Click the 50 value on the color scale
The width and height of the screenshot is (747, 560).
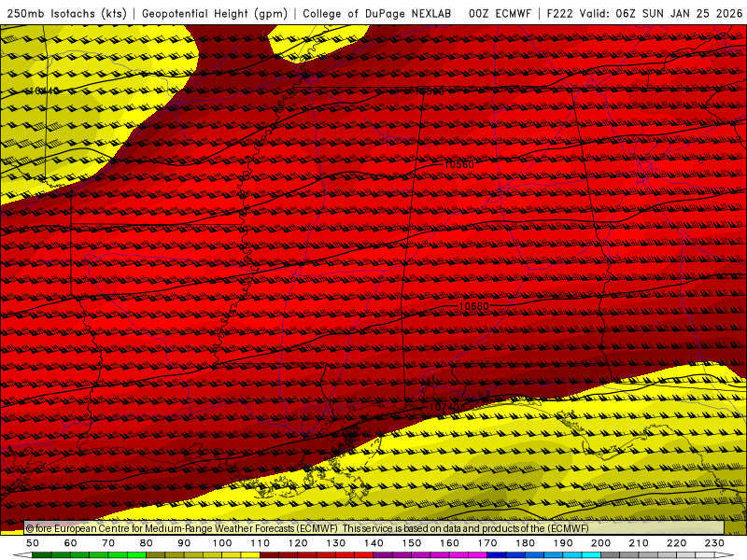[33, 543]
